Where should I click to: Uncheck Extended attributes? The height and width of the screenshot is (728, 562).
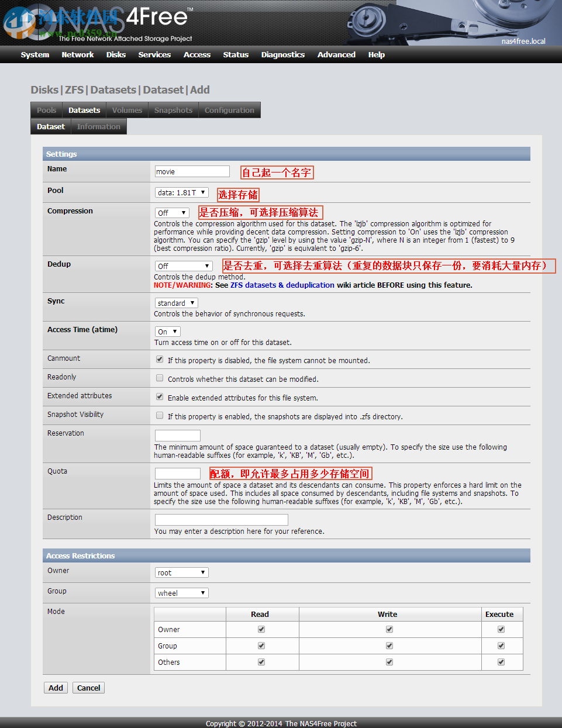pos(159,396)
